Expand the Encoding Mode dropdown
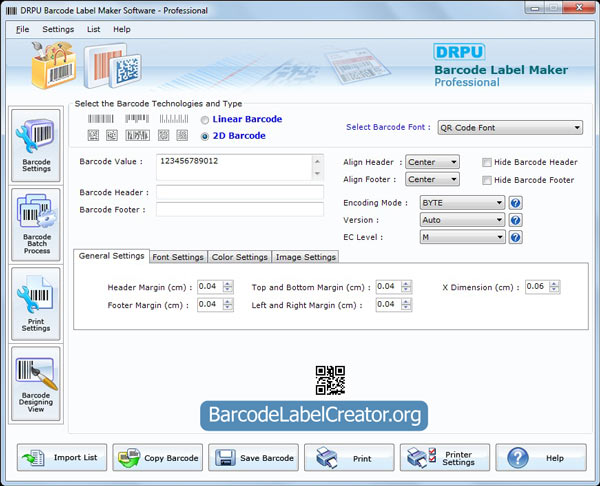 tap(462, 203)
